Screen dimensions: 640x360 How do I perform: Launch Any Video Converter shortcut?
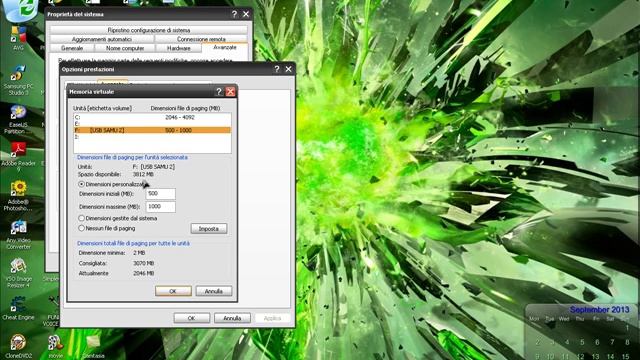[18, 235]
